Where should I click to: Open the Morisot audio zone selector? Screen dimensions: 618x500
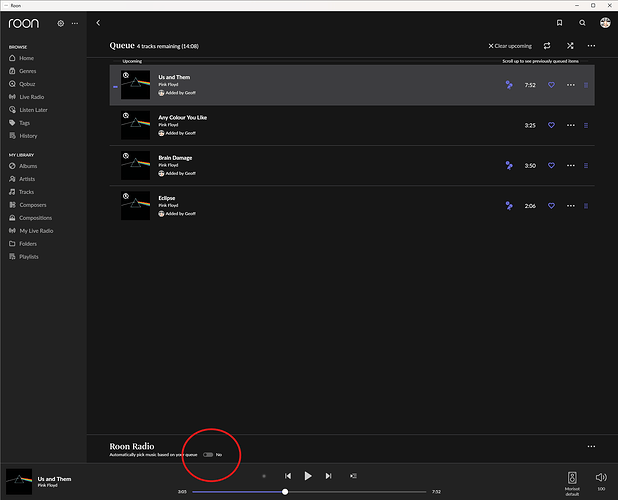pos(572,483)
